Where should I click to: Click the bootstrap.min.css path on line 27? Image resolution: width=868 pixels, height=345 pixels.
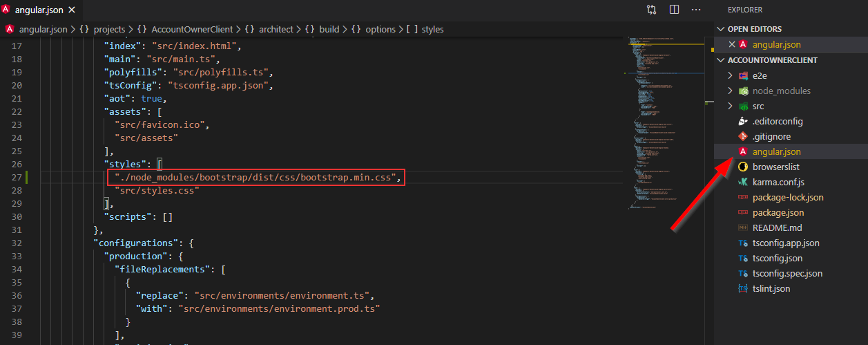pos(255,178)
